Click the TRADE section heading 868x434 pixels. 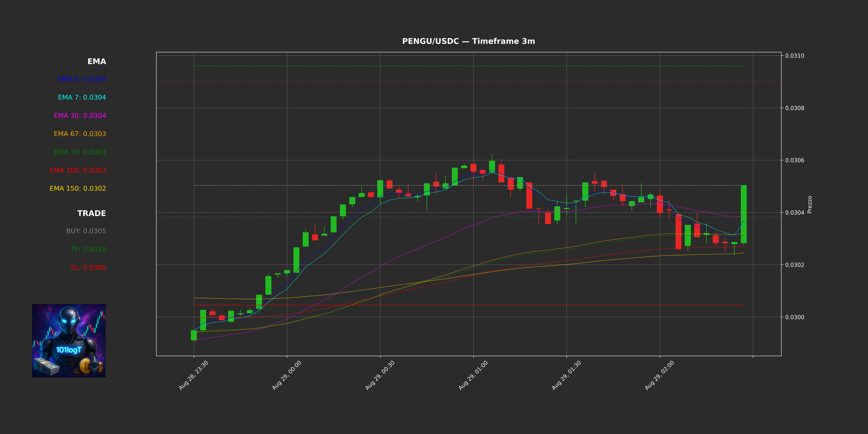coord(92,213)
